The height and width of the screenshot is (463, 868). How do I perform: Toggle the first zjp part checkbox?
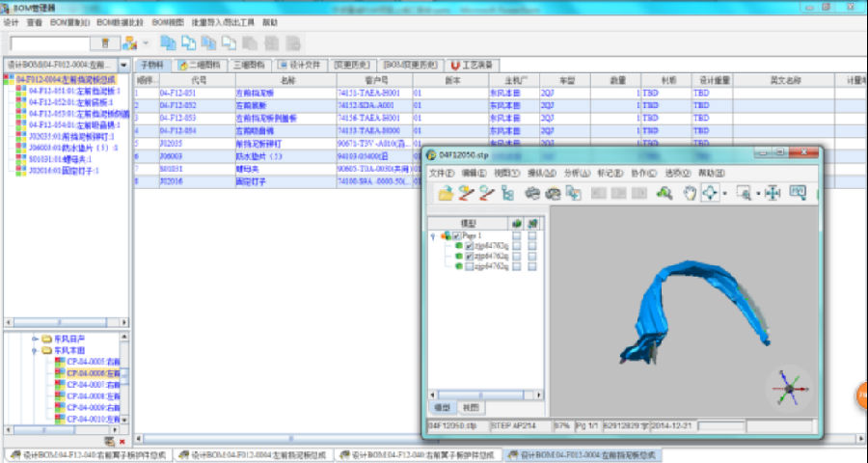coord(470,246)
